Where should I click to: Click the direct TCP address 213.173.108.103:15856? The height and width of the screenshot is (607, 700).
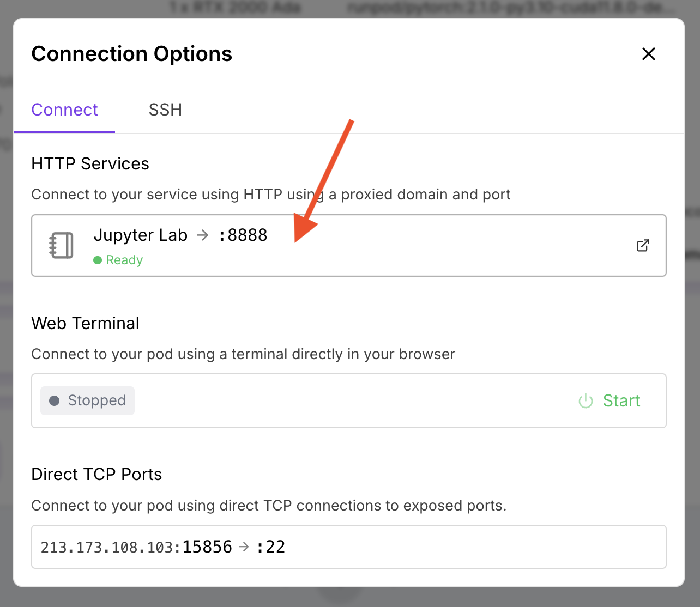[136, 547]
